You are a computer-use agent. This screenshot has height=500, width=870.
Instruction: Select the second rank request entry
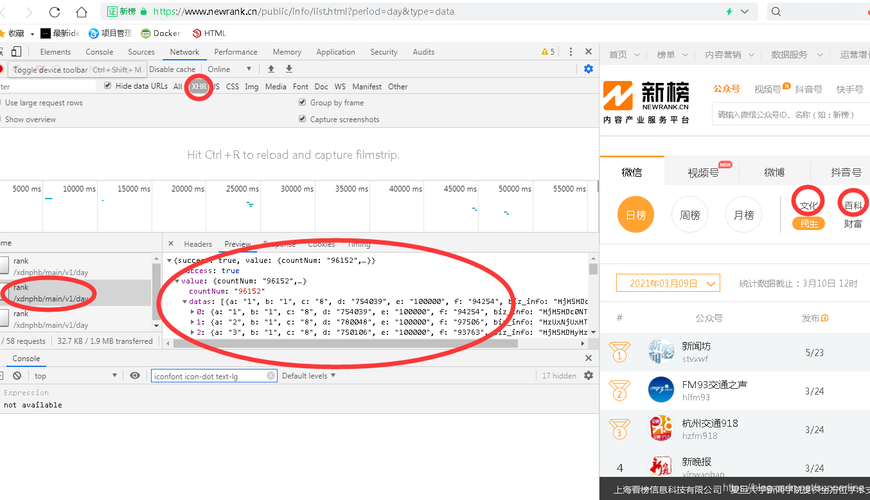click(75, 293)
